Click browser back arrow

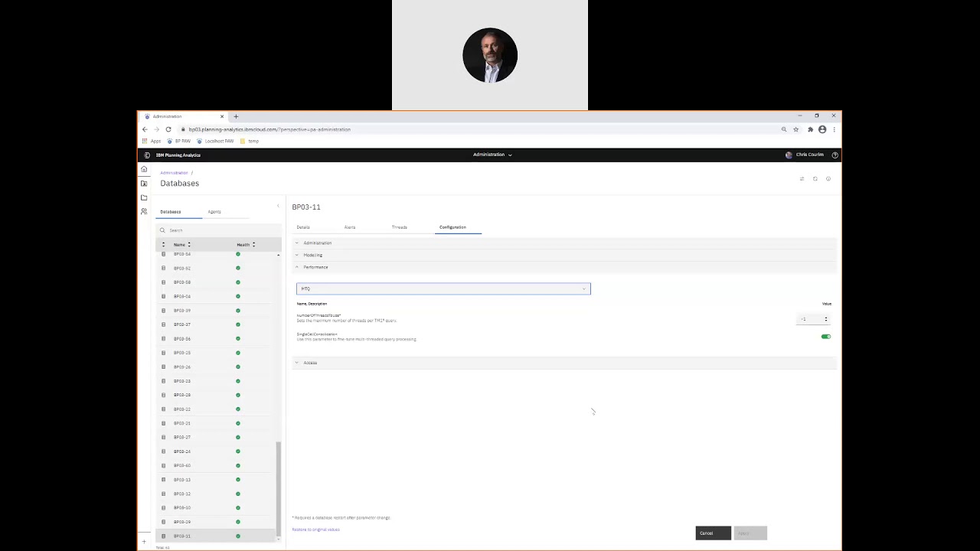tap(145, 129)
